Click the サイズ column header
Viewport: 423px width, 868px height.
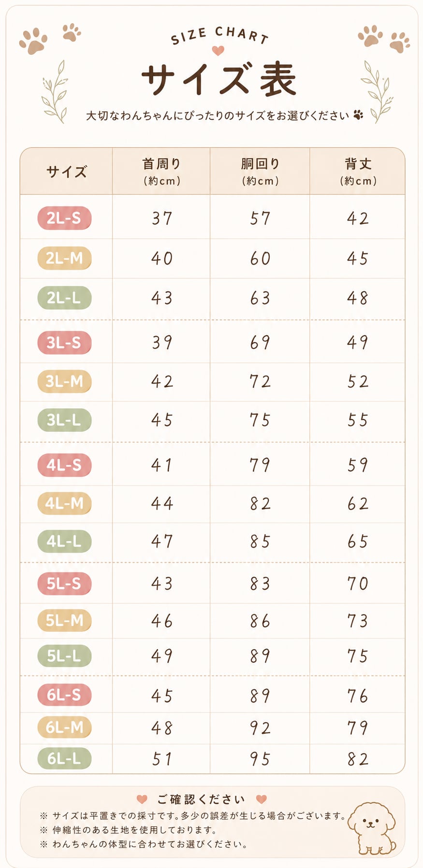pyautogui.click(x=66, y=171)
